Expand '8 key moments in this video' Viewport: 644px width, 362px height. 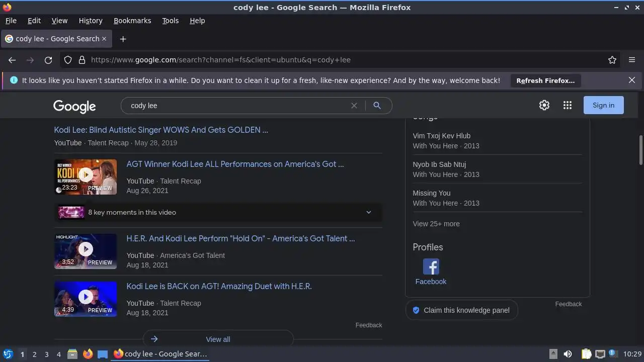218,212
